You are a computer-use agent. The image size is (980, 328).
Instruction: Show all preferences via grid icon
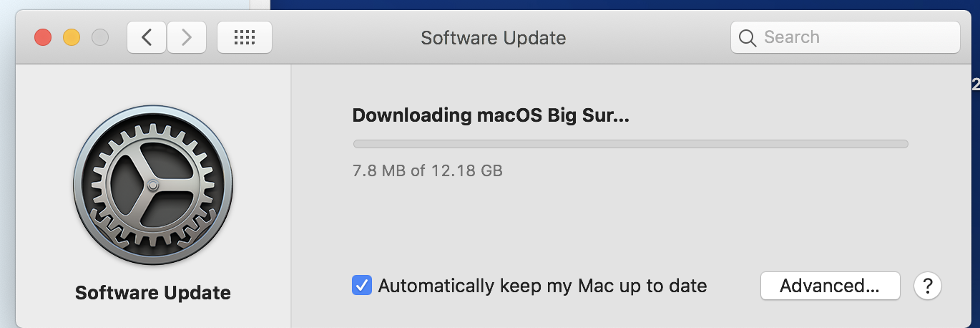click(245, 37)
